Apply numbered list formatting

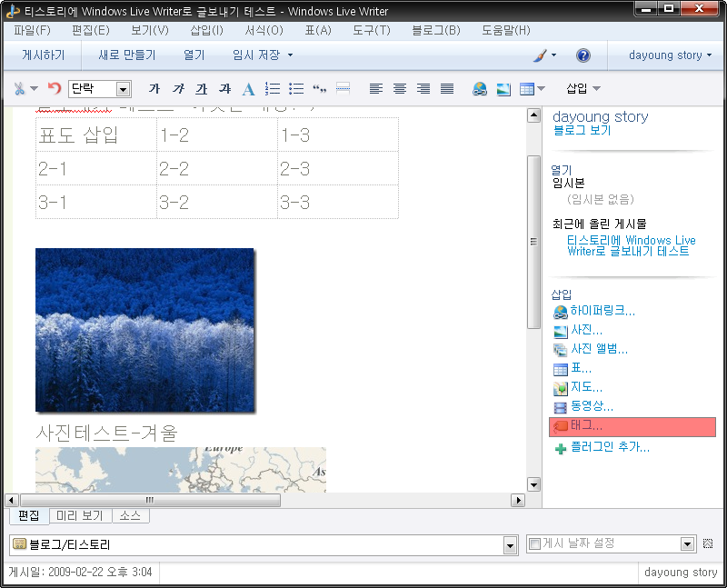272,88
